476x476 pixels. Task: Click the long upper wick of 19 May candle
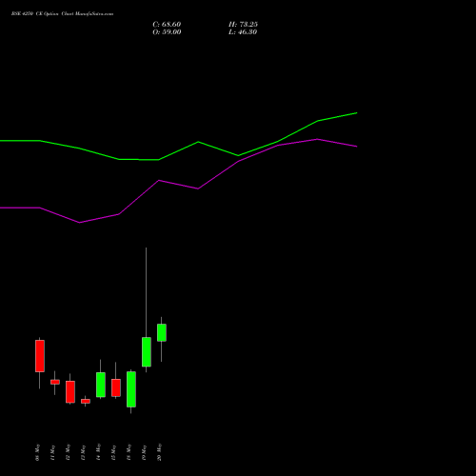(x=146, y=292)
